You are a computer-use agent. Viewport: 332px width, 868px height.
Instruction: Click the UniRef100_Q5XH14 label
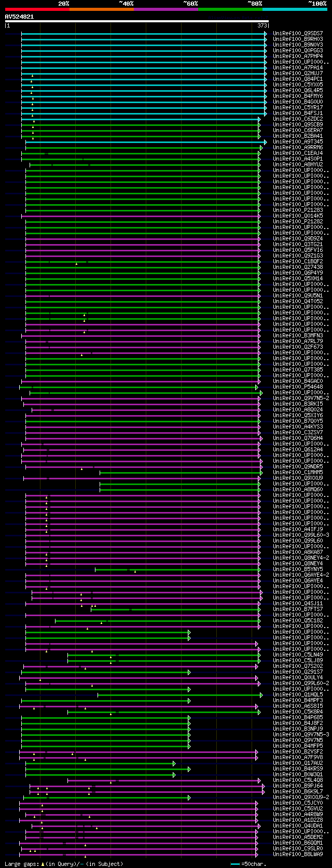298,279
